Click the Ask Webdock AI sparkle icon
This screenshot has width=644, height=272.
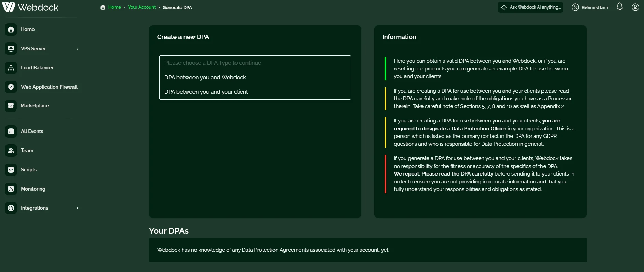tap(504, 7)
